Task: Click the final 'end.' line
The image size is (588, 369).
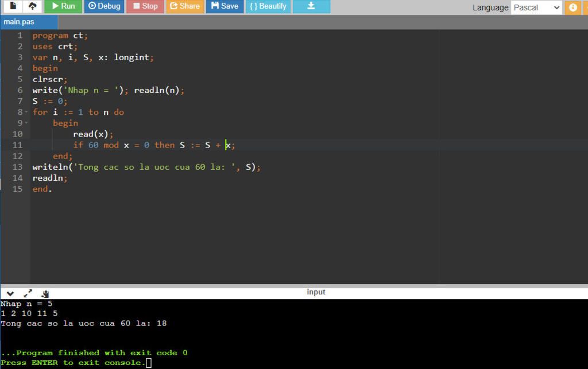Action: coord(42,189)
